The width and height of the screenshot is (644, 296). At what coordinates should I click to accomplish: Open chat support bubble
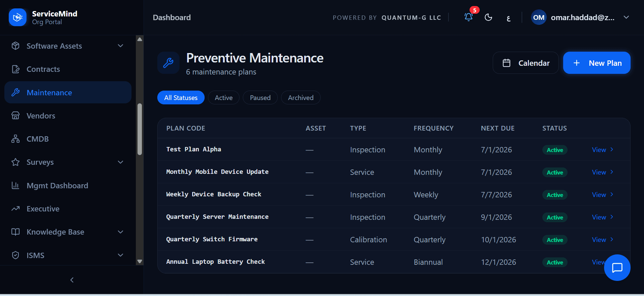pyautogui.click(x=617, y=267)
